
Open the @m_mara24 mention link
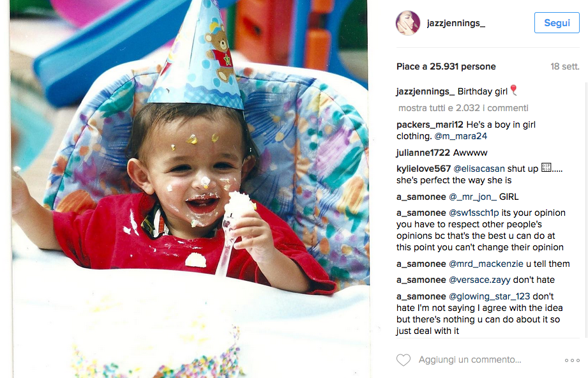click(460, 136)
